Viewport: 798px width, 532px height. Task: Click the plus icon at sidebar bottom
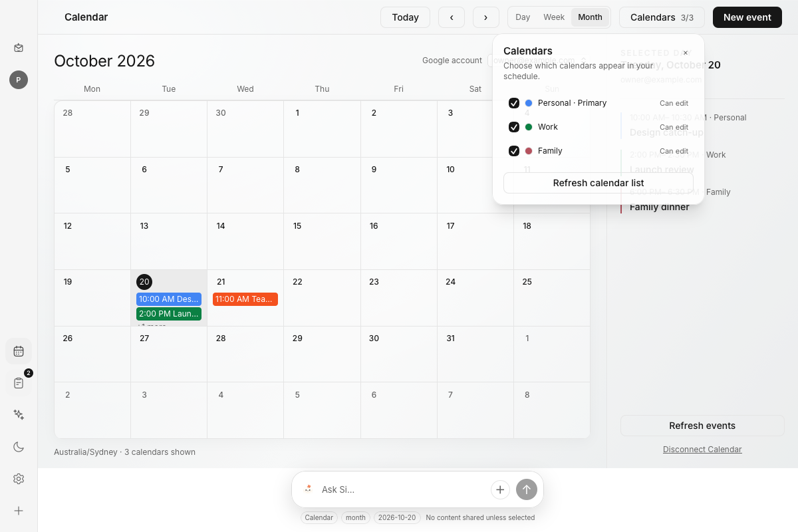pyautogui.click(x=19, y=511)
